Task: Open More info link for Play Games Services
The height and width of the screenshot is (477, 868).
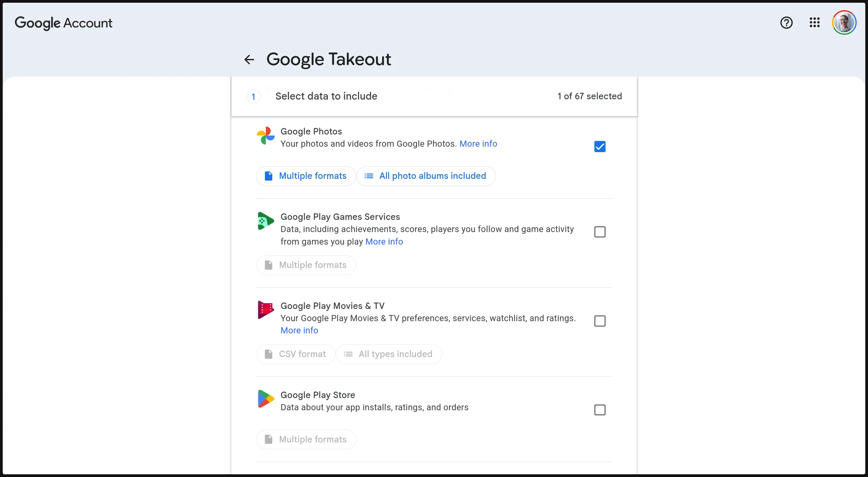Action: click(384, 242)
